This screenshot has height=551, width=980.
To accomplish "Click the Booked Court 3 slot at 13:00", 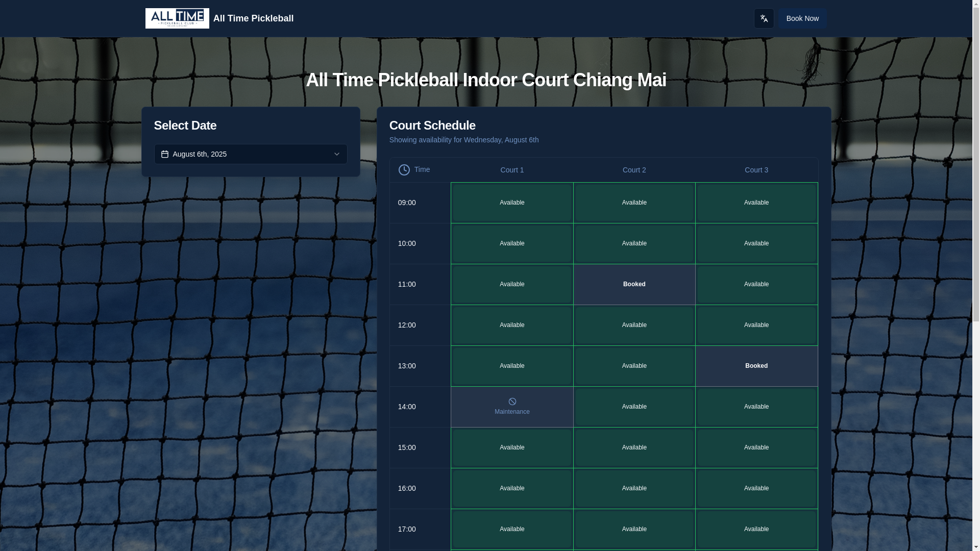I will [756, 366].
